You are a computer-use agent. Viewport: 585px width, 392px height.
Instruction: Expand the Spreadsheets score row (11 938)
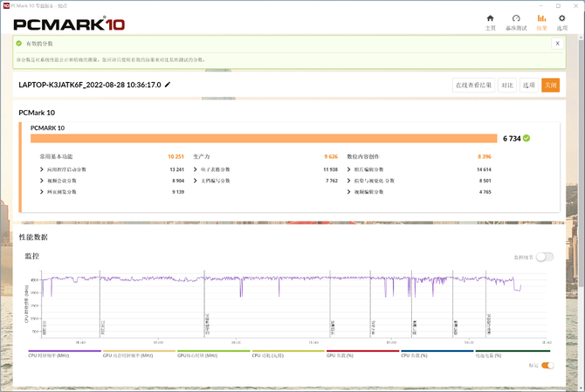tap(265, 169)
